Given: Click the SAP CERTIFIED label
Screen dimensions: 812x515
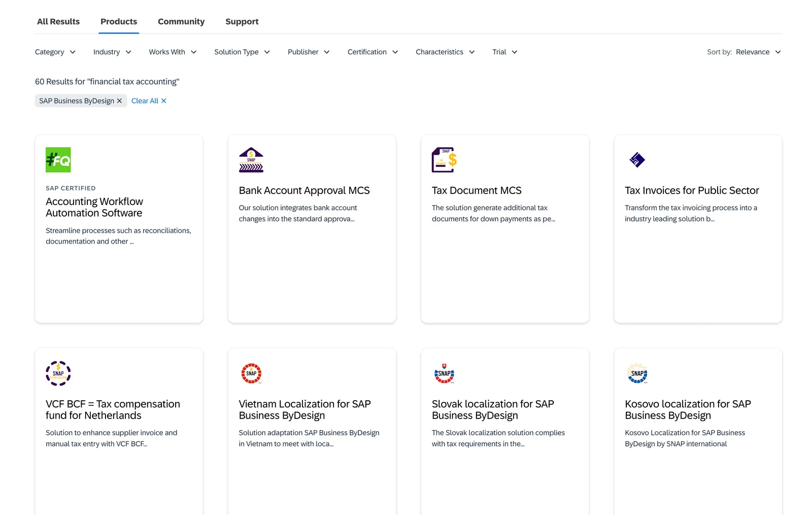Looking at the screenshot, I should (71, 188).
